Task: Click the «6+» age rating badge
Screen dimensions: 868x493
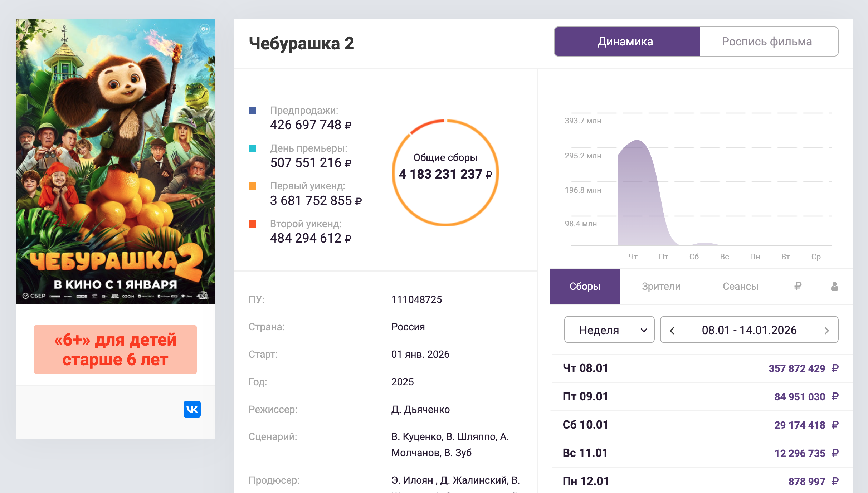Action: tap(115, 349)
